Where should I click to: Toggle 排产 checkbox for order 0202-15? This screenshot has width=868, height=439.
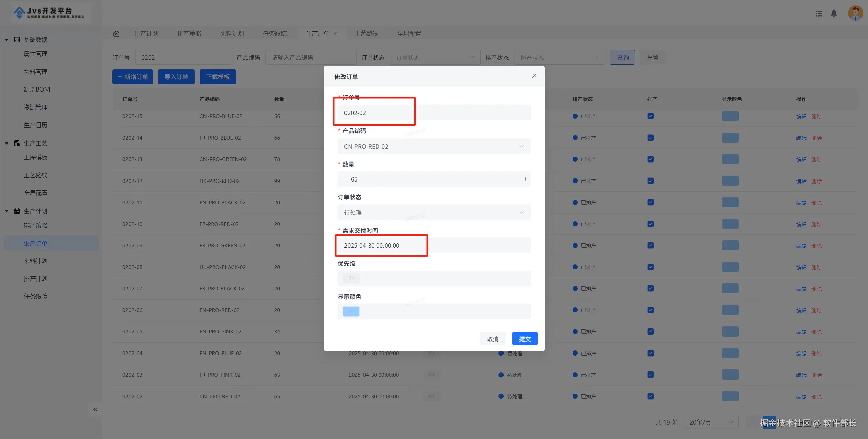(650, 116)
